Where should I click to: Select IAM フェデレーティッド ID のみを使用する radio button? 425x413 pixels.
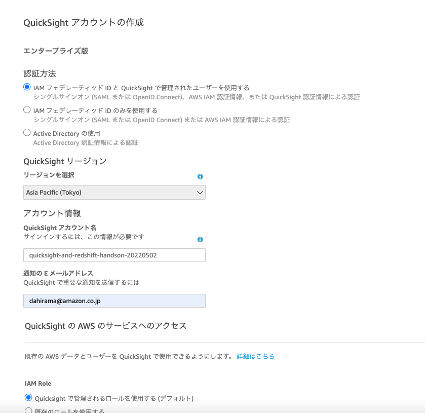27,109
